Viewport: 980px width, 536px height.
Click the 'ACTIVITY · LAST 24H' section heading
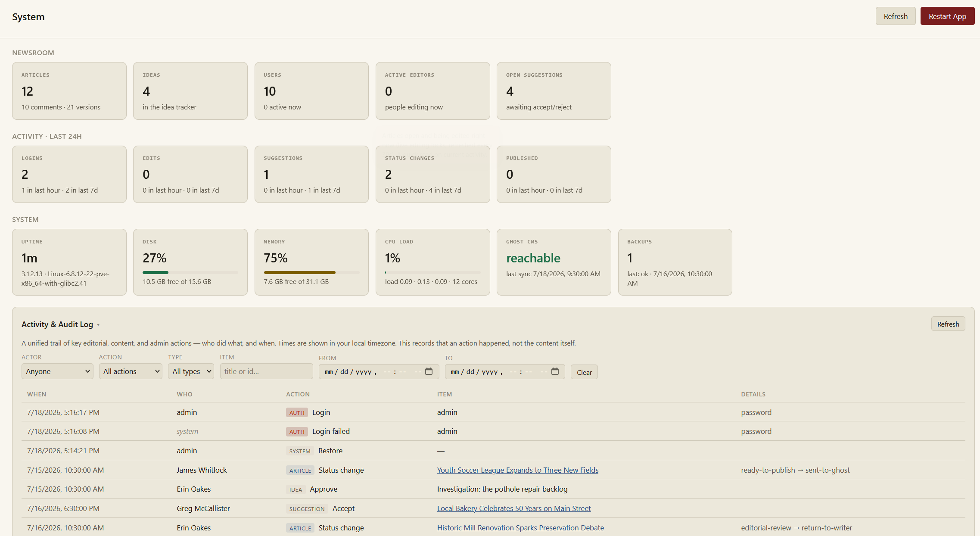tap(47, 136)
